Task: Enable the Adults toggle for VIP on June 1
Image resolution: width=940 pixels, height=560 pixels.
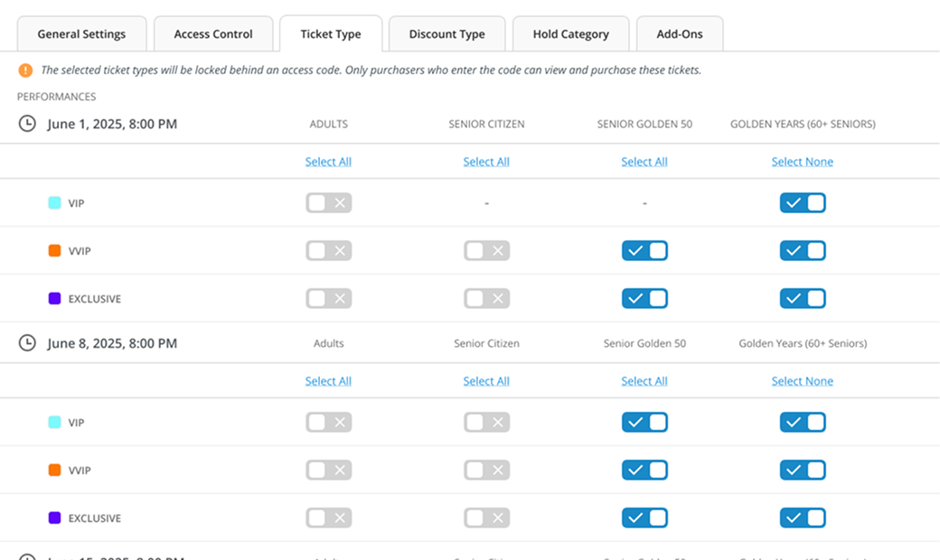Action: 328,202
